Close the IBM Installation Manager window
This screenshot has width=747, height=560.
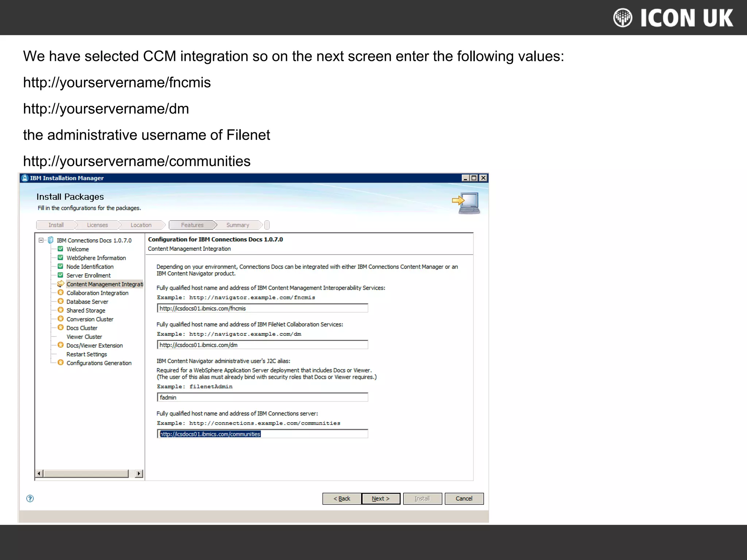[483, 178]
